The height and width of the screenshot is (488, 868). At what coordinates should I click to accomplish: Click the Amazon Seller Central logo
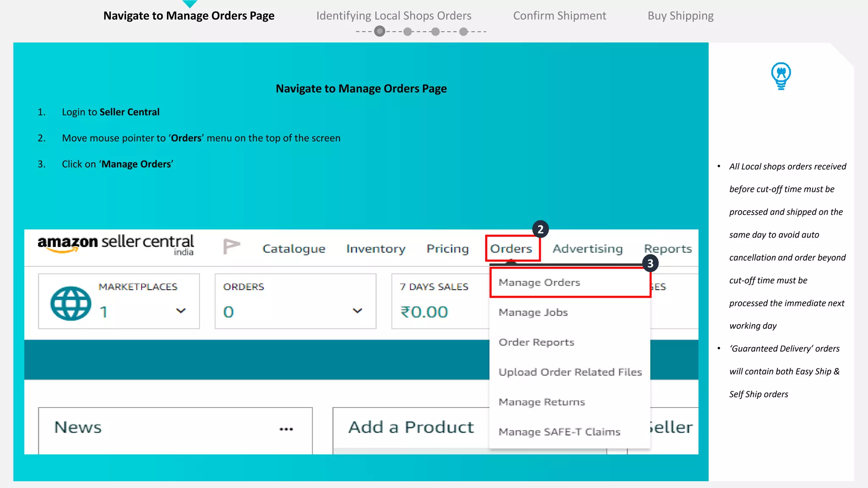click(x=116, y=244)
